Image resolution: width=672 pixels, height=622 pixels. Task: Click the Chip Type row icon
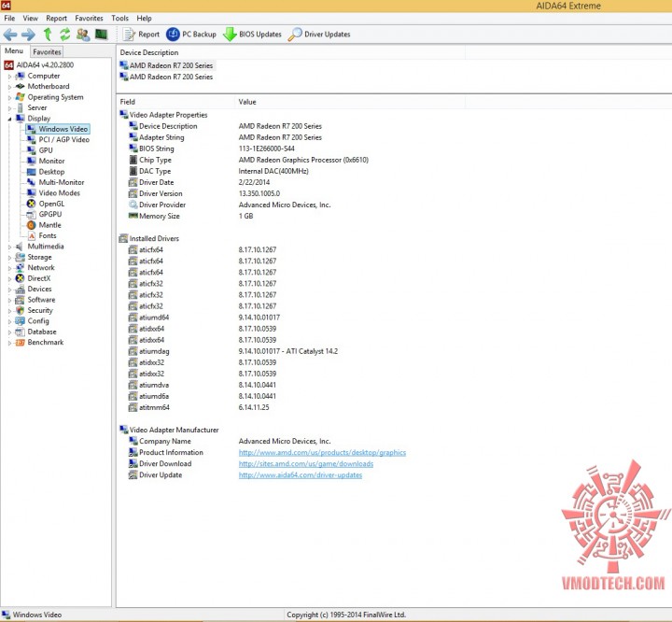(x=133, y=160)
